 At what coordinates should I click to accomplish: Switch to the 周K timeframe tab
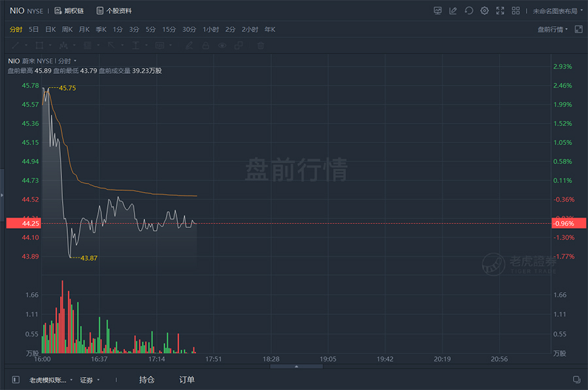tap(67, 29)
